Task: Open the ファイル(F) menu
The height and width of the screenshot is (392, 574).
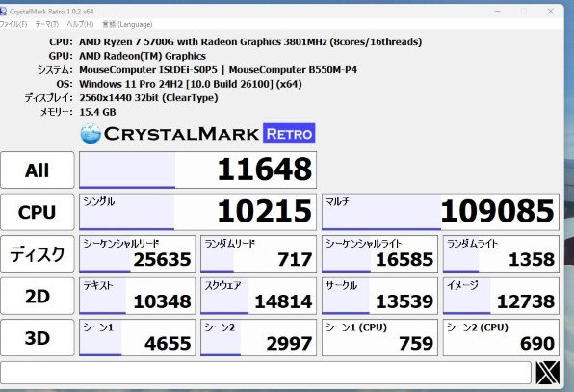Action: tap(13, 24)
